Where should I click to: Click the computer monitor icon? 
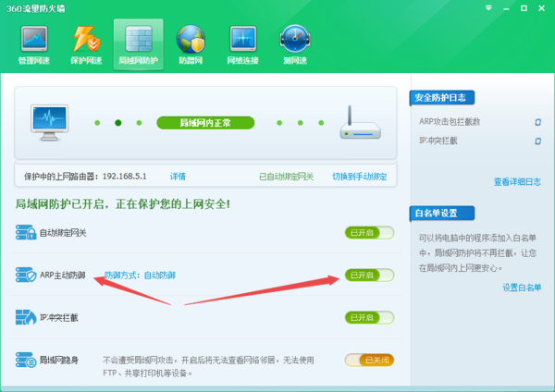pyautogui.click(x=49, y=121)
